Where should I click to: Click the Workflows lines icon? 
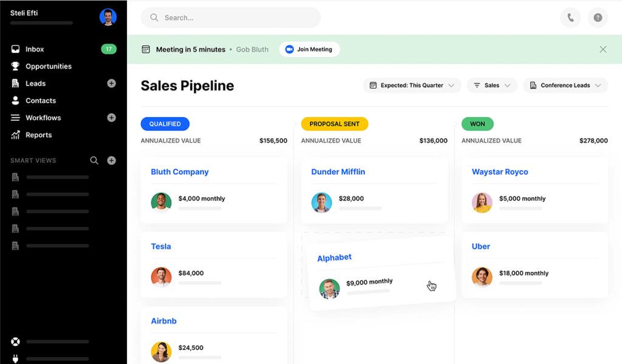coord(15,118)
